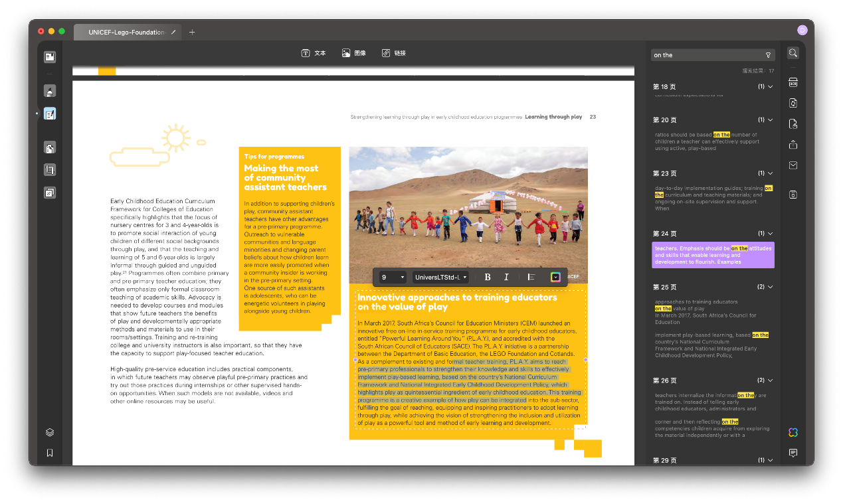Screen dimensions: 843x504
Task: Launch the AI assistant icon in right sidebar
Action: pos(793,432)
